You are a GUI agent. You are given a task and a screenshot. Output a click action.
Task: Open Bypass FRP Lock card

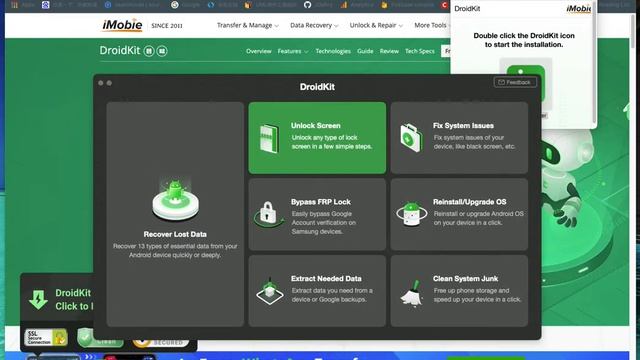point(317,214)
